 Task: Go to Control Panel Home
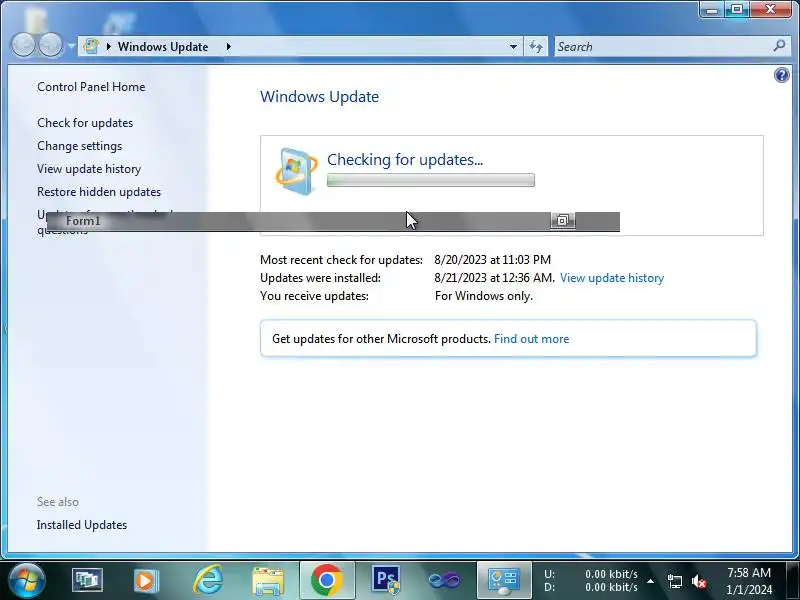tap(91, 87)
